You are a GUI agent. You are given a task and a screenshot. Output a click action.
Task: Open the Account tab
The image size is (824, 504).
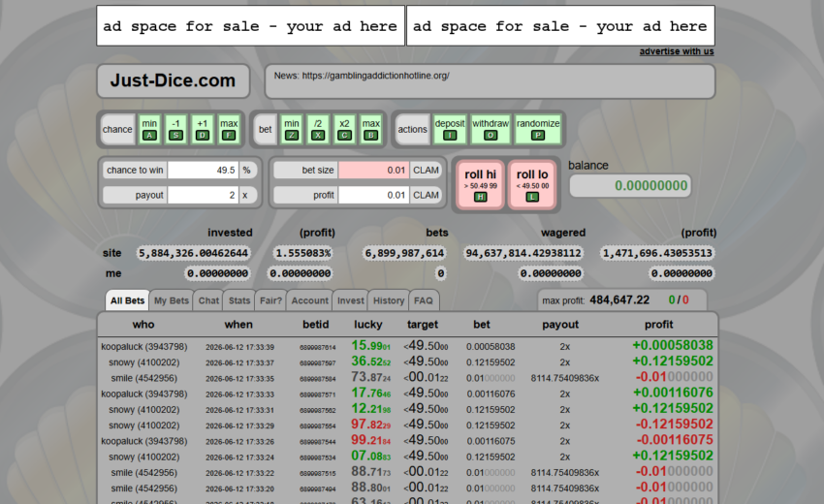point(310,300)
